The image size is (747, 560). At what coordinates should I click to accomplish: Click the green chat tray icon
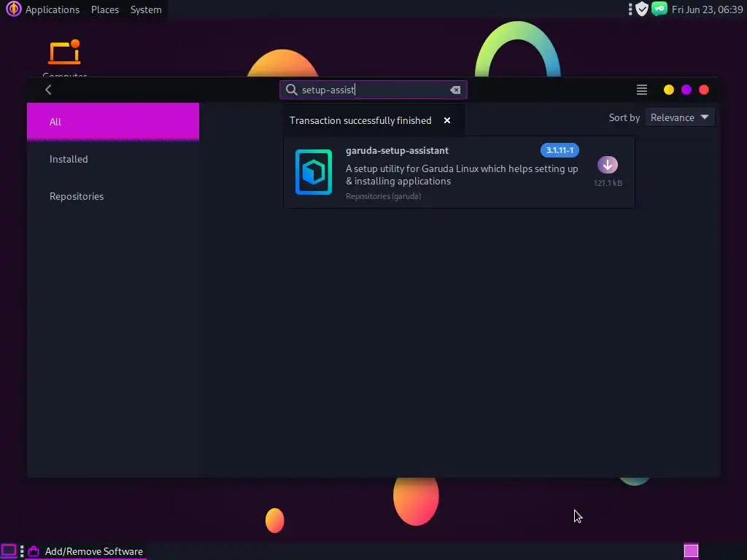[x=659, y=9]
